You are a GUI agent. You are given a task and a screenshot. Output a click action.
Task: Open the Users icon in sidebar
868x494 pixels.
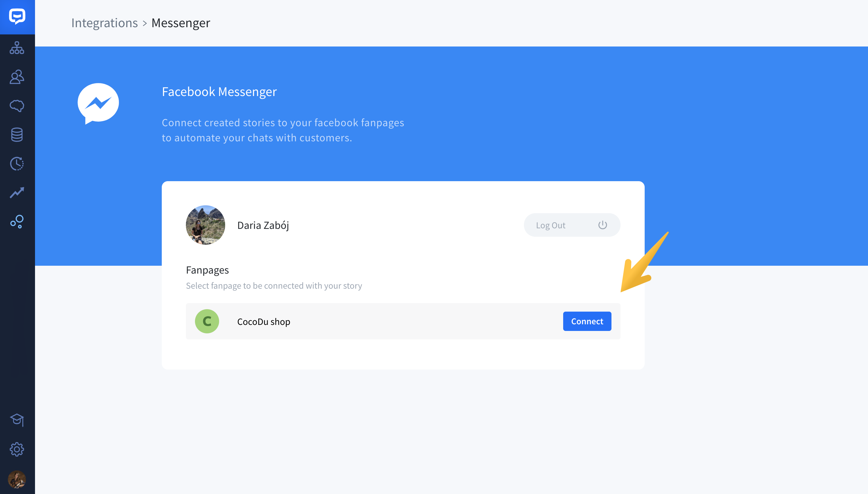pyautogui.click(x=17, y=77)
